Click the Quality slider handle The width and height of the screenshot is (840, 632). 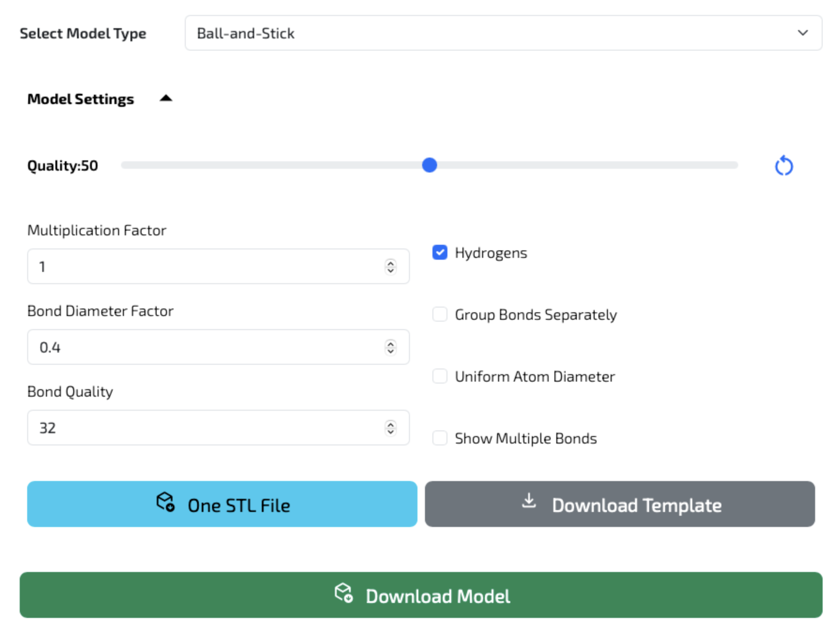pyautogui.click(x=429, y=165)
